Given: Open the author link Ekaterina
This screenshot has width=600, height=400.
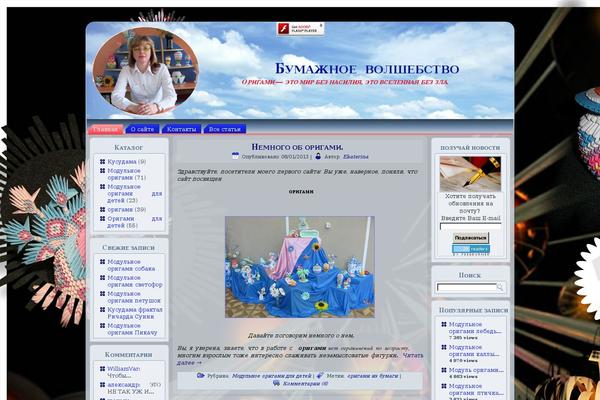Looking at the screenshot, I should coord(356,157).
